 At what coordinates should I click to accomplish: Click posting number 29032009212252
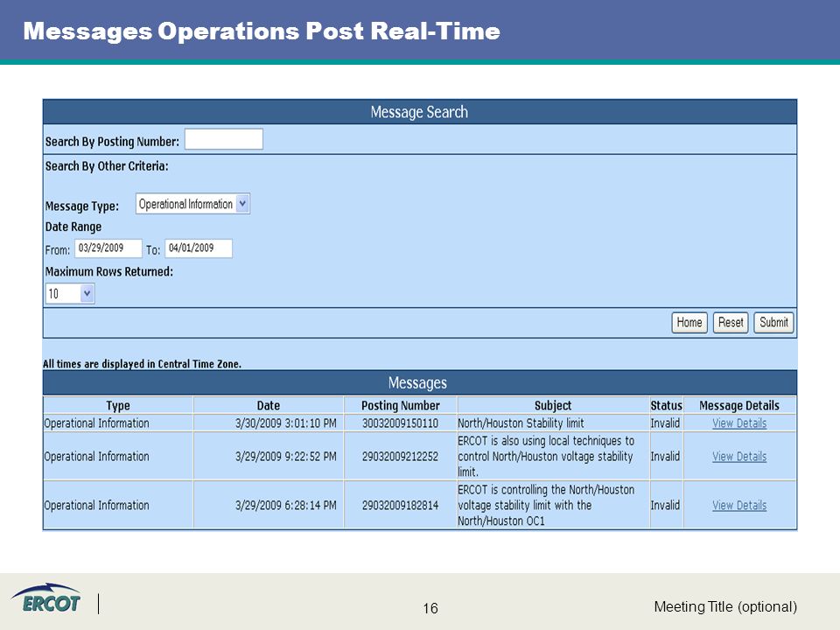click(400, 457)
